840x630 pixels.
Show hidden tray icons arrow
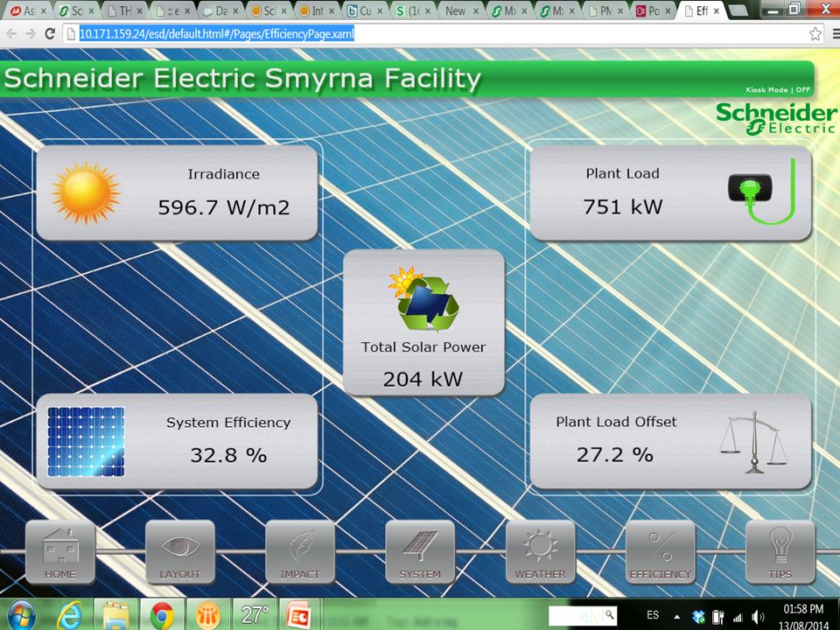click(x=677, y=617)
